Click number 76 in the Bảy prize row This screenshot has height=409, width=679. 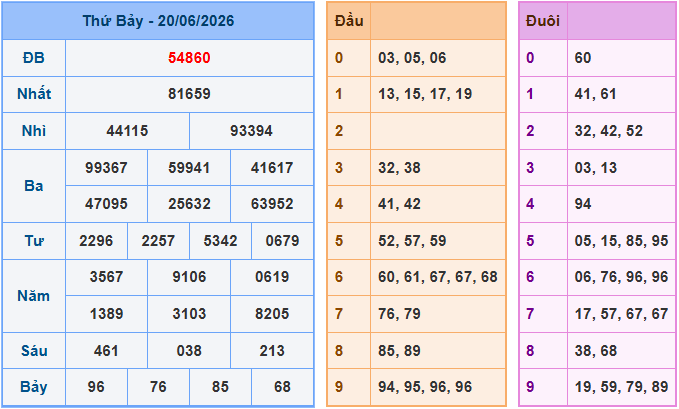coord(158,387)
